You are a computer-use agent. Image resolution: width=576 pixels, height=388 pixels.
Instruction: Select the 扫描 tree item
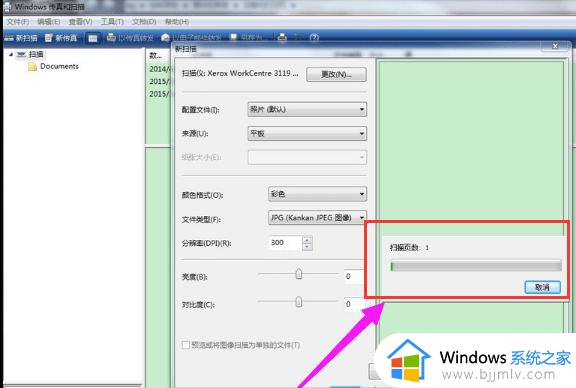(36, 54)
